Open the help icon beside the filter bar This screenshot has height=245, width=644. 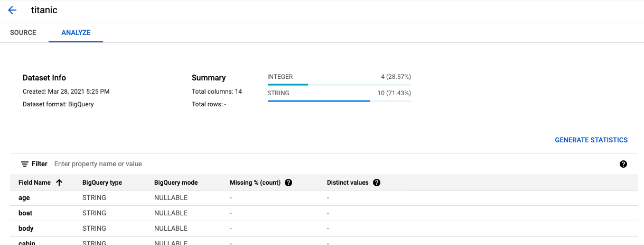[623, 164]
